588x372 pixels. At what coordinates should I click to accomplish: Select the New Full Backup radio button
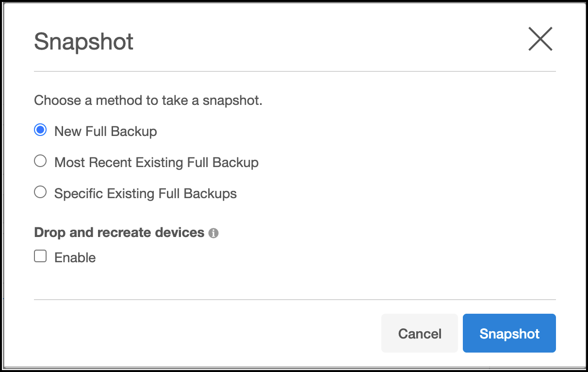pyautogui.click(x=40, y=130)
